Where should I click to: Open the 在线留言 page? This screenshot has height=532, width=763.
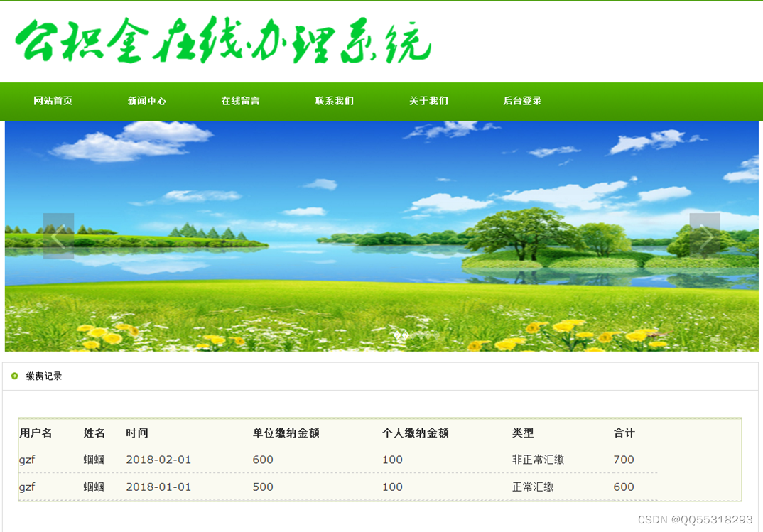coord(240,101)
